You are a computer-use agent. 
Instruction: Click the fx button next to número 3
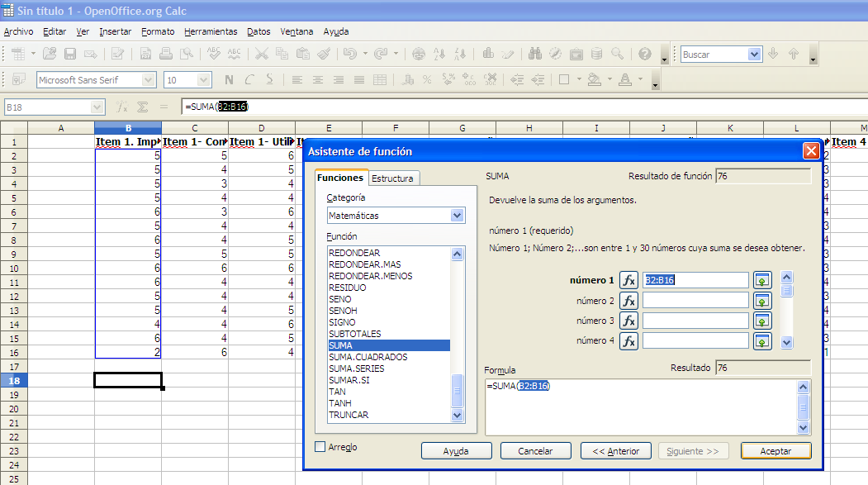(x=628, y=321)
